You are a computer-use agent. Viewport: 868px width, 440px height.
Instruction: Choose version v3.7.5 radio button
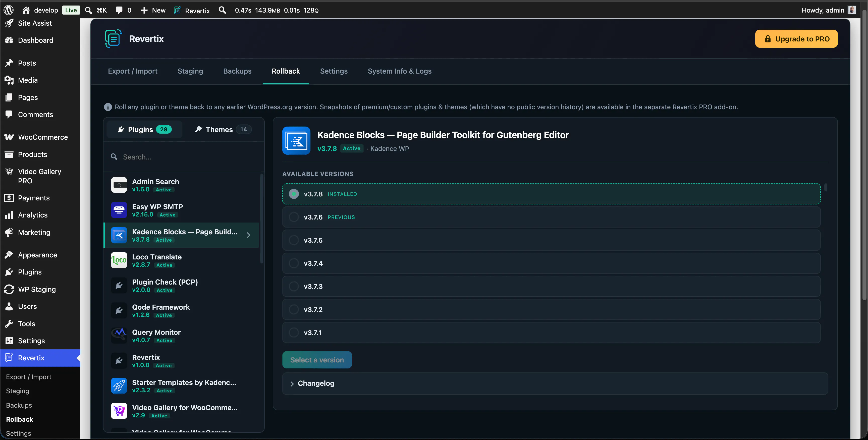tap(294, 240)
